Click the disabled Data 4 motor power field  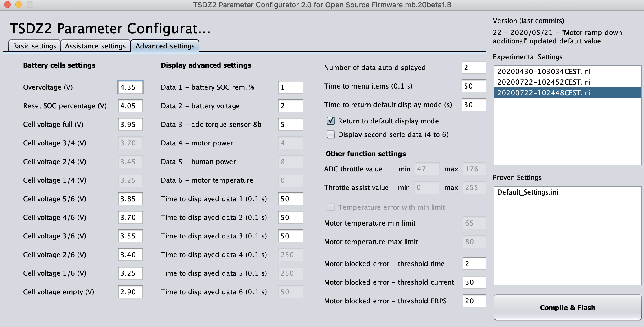(291, 143)
